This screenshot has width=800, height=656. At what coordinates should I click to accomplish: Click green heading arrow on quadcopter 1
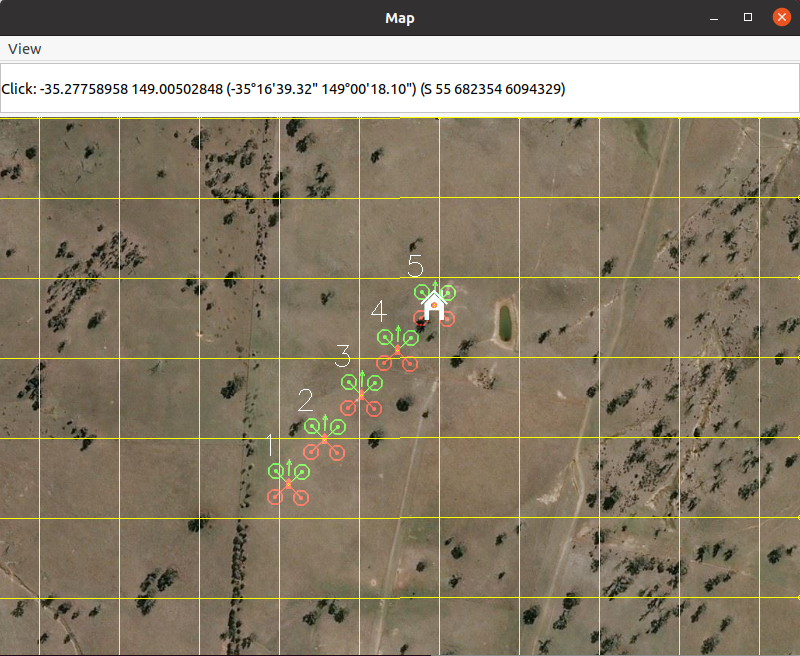point(289,466)
